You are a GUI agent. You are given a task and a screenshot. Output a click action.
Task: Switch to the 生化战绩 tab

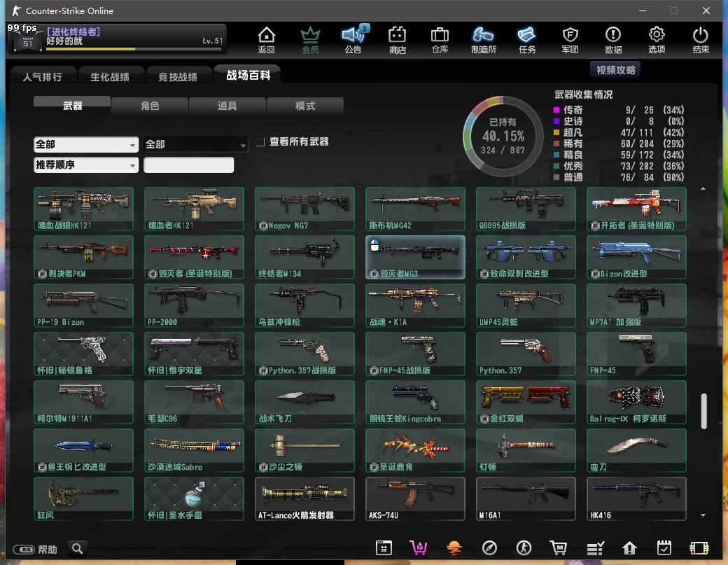[x=109, y=76]
